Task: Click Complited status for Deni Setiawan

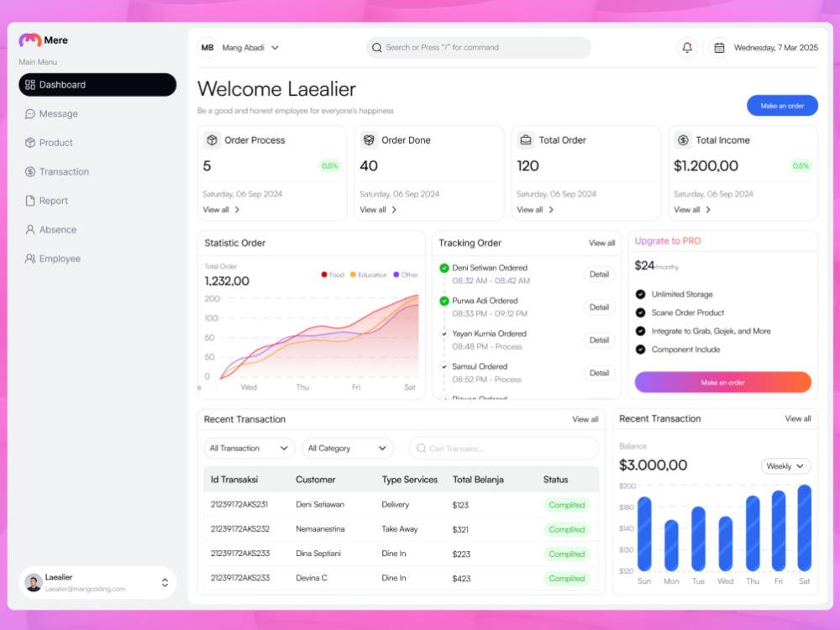Action: (567, 505)
